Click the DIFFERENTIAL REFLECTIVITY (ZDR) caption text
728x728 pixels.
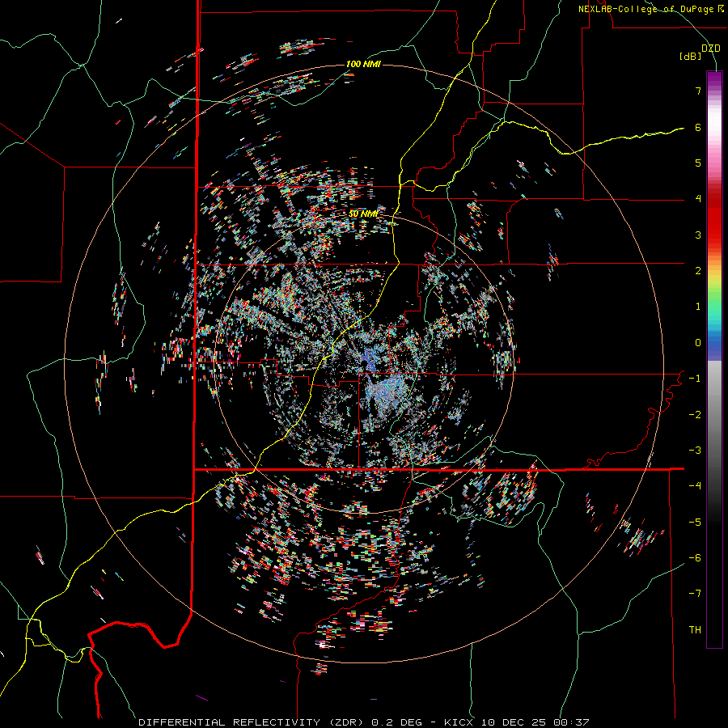coord(252,722)
